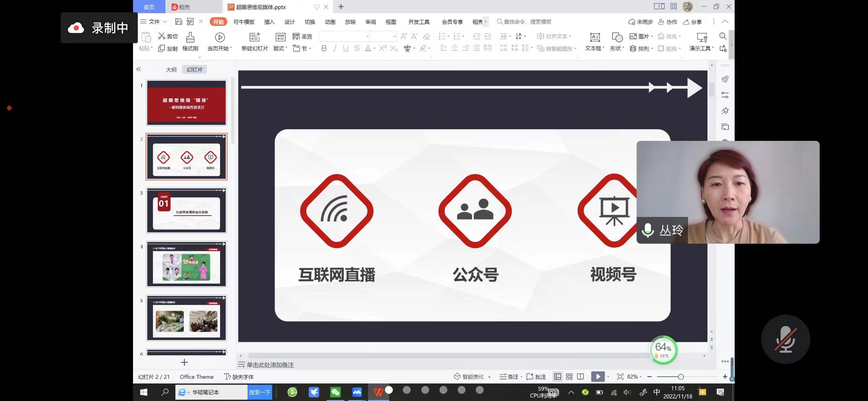This screenshot has height=401, width=868.
Task: Start slideshow from current slide (当页开始)
Action: [x=220, y=37]
